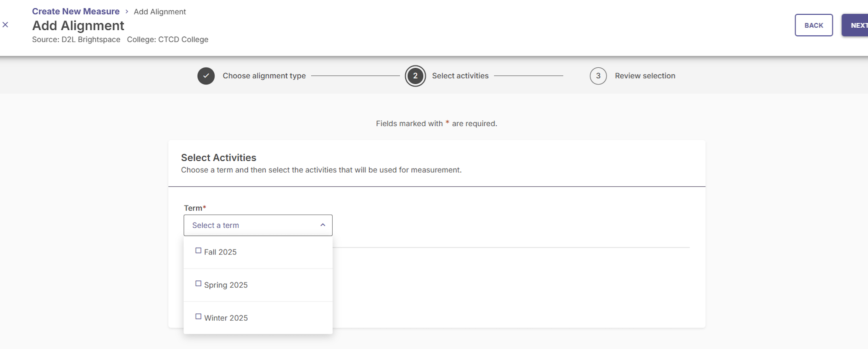Check the Winter 2025 checkbox
868x349 pixels.
click(199, 316)
